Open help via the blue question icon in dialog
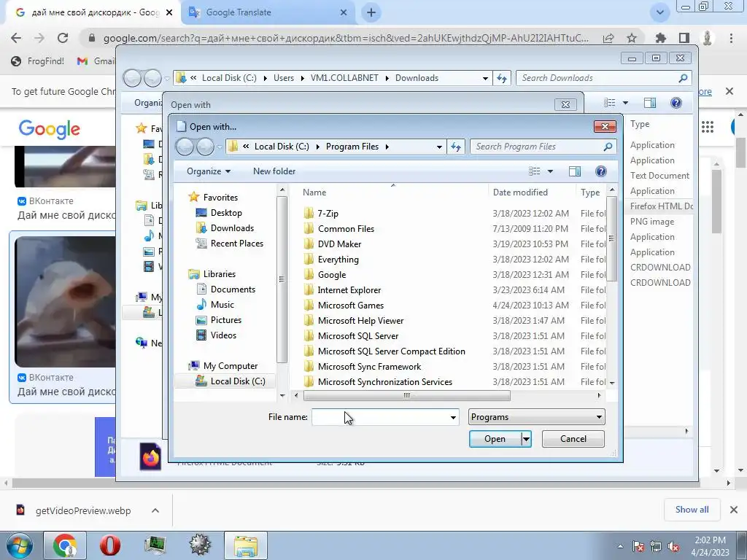Viewport: 747px width, 560px height. click(601, 171)
